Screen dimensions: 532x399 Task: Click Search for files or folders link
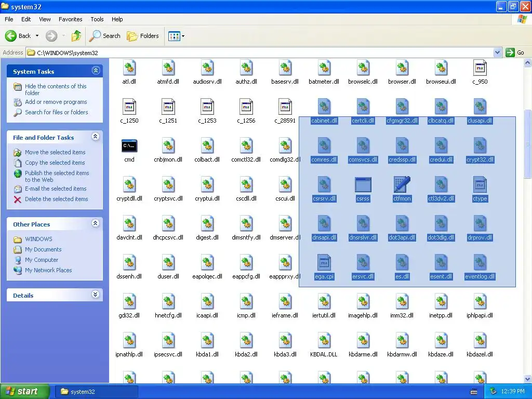pos(56,112)
